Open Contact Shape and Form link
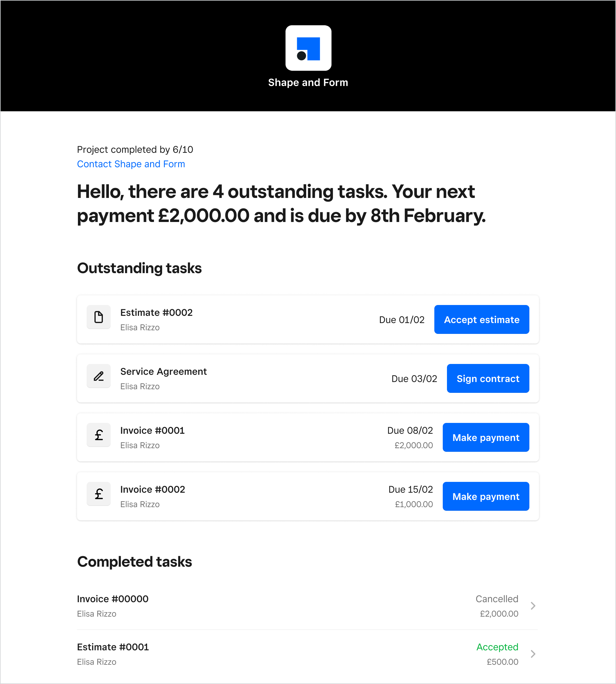 coord(131,164)
